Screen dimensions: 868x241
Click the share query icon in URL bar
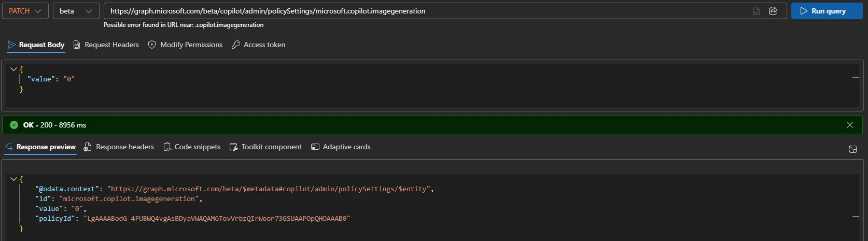coord(773,11)
